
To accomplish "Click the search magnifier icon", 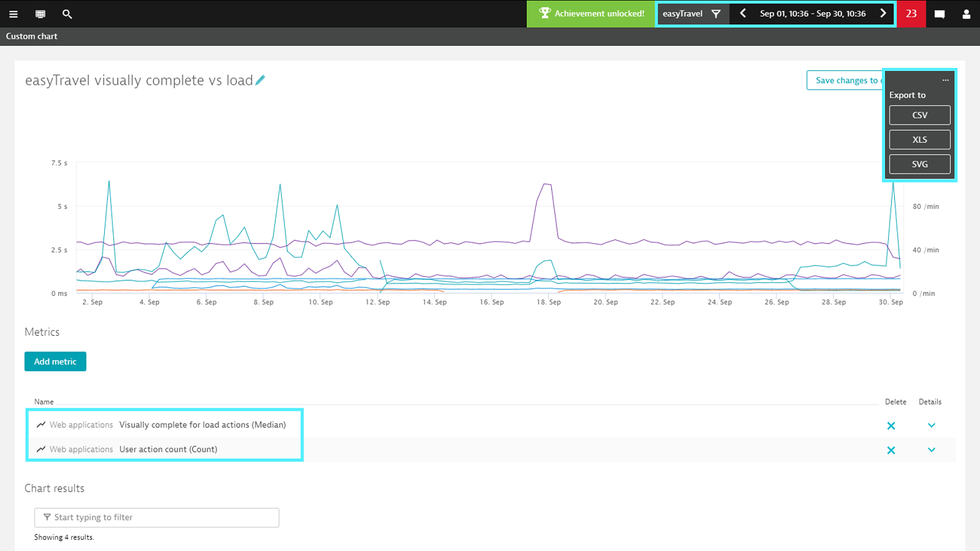I will click(67, 13).
